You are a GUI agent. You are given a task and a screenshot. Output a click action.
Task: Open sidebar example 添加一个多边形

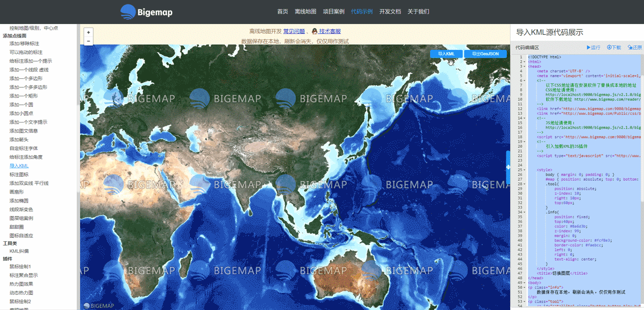click(x=26, y=78)
